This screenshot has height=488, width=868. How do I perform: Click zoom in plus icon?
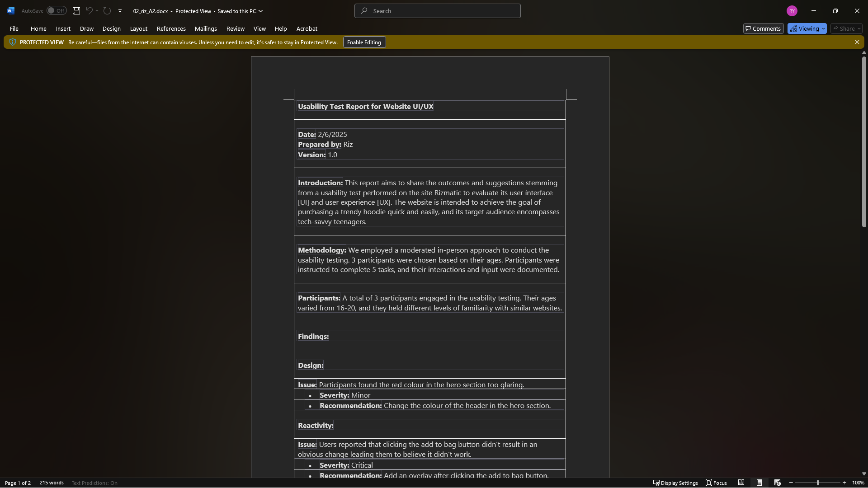coord(844,483)
